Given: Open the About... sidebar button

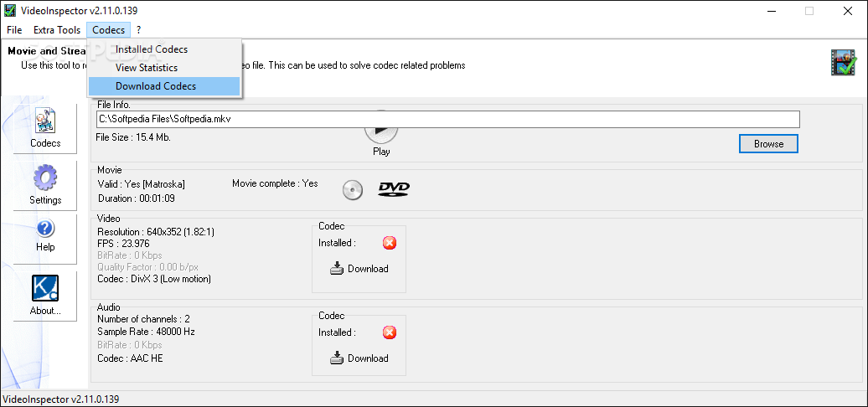Looking at the screenshot, I should click(x=45, y=296).
